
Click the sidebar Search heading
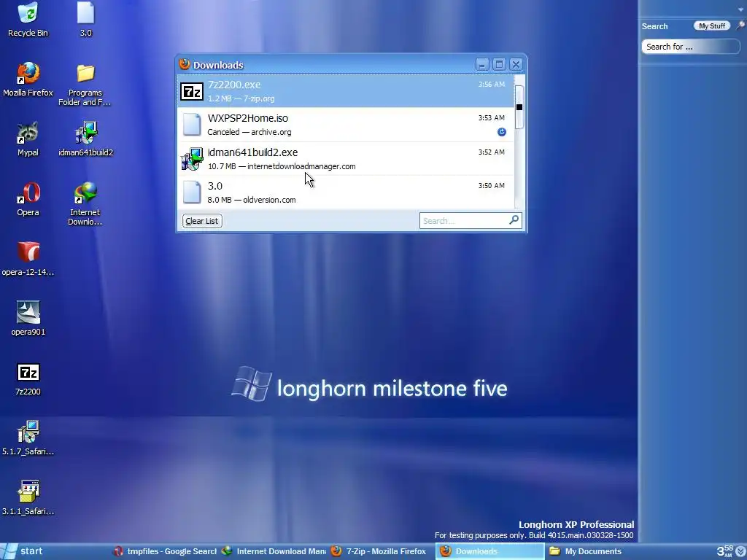[x=654, y=26]
